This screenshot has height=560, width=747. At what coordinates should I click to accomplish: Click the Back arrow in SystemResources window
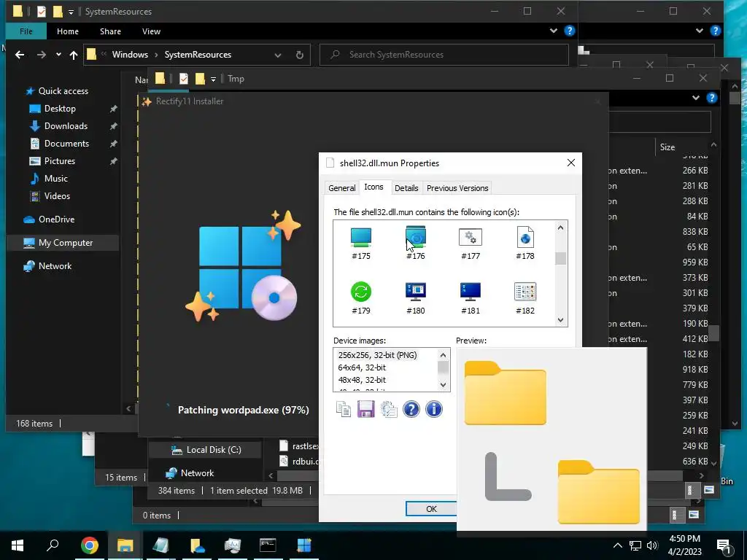(20, 55)
